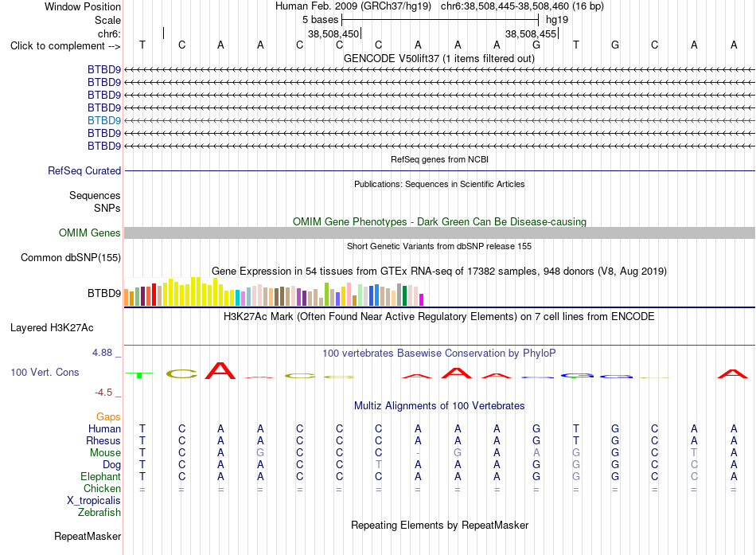This screenshot has width=756, height=555.
Task: Click the Human species label
Action: click(104, 428)
